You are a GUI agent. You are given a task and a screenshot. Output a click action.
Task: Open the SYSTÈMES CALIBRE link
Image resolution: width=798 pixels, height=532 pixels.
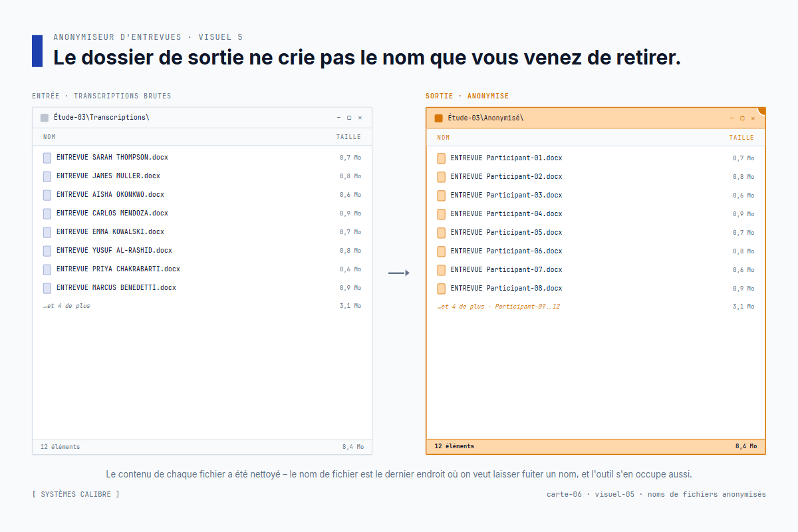tap(75, 494)
